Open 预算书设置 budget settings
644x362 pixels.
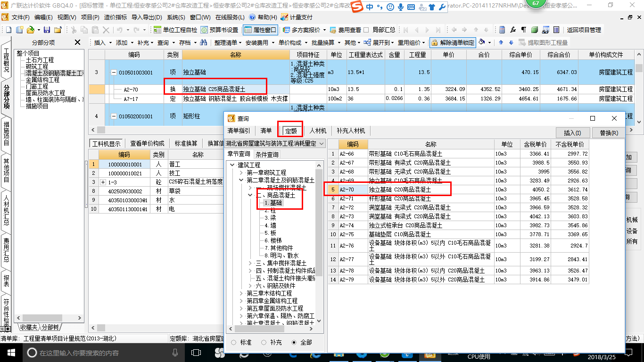[219, 30]
